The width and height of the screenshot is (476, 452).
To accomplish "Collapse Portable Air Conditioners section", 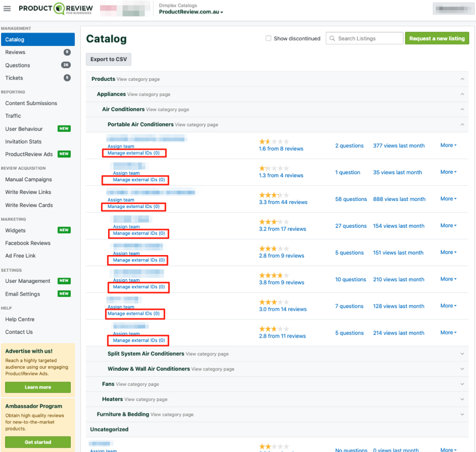I will click(462, 124).
